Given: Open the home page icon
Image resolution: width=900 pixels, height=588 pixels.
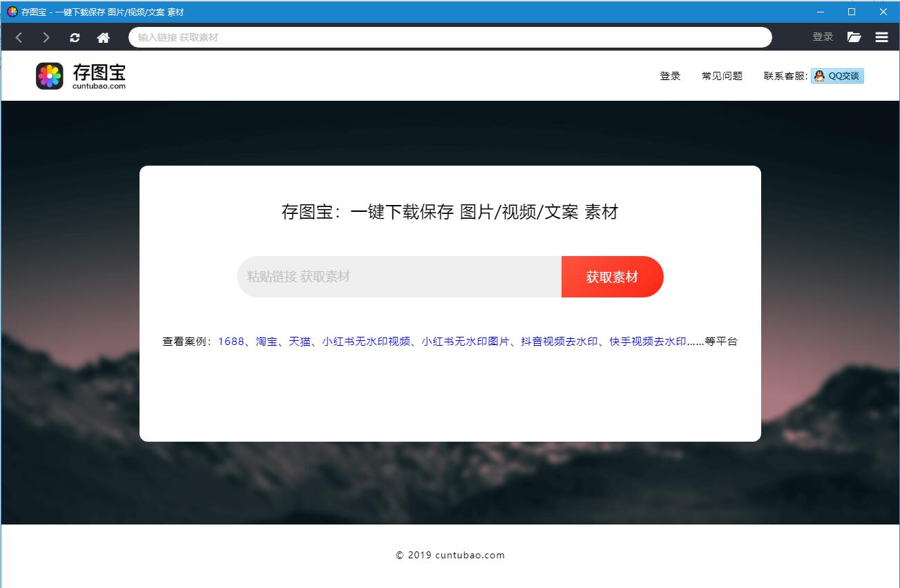Looking at the screenshot, I should [103, 38].
